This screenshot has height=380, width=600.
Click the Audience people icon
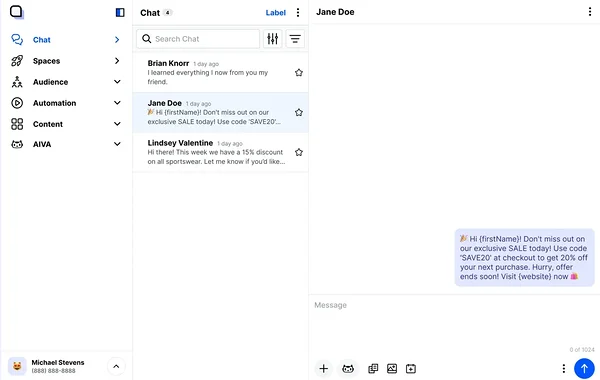click(x=17, y=82)
